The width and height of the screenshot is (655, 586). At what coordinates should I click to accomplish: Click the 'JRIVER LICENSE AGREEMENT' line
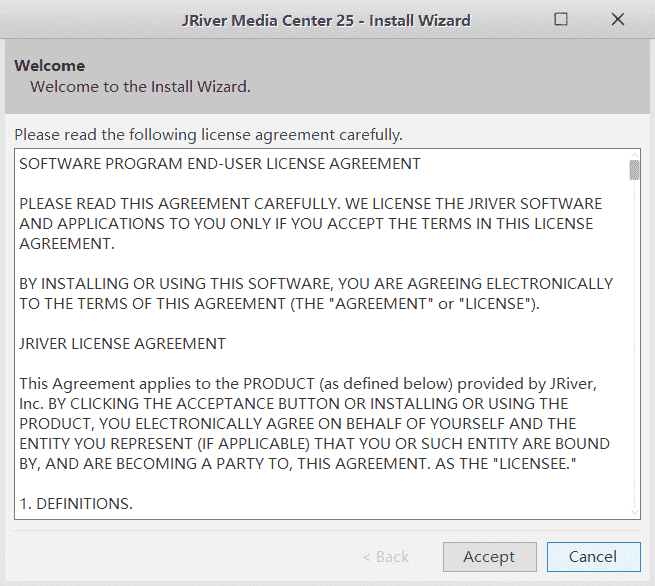pos(122,344)
